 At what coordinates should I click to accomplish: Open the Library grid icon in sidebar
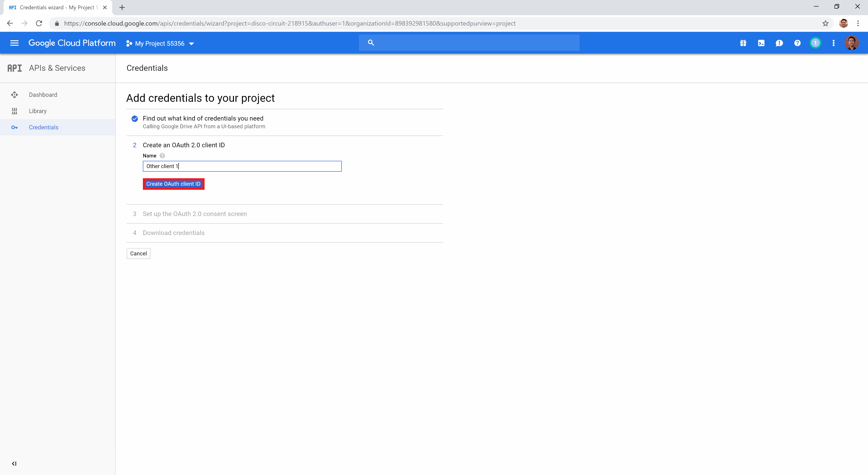tap(15, 111)
